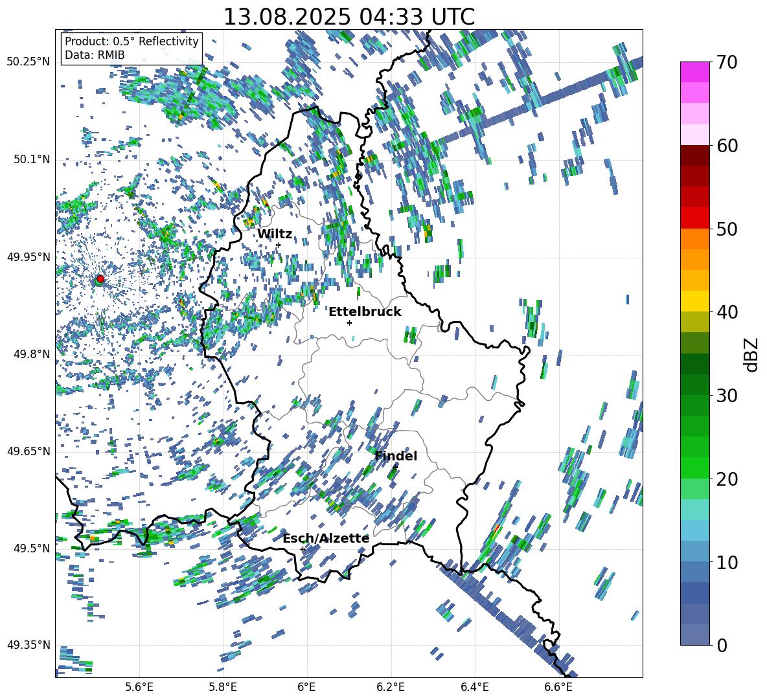The image size is (767, 700).
Task: Click 'Product: 0.5° Reflectivity' text
Action: click(132, 41)
